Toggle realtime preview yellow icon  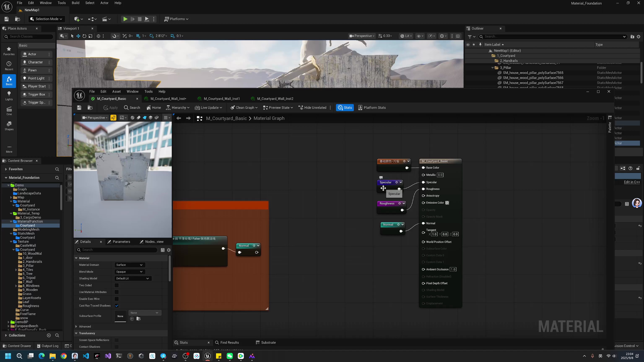coord(113,118)
